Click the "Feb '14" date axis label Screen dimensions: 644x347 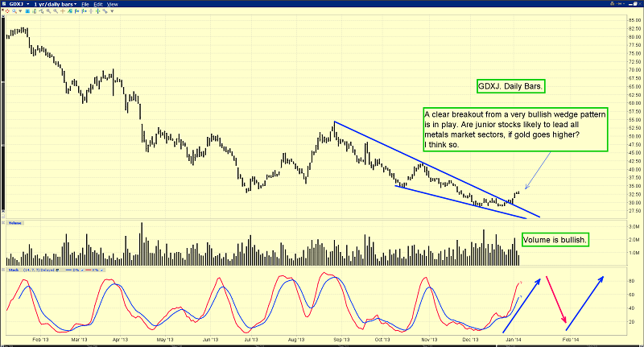coord(571,340)
